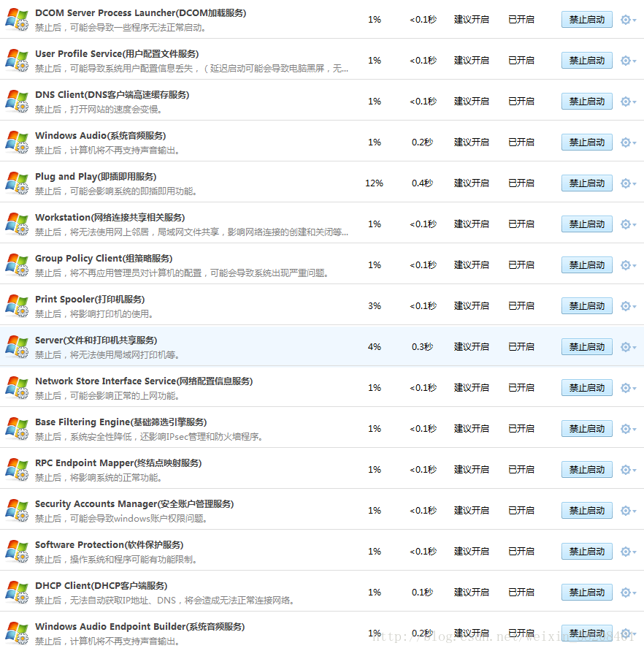Expand gear options for Plug and Play
The width and height of the screenshot is (644, 651).
pos(627,183)
